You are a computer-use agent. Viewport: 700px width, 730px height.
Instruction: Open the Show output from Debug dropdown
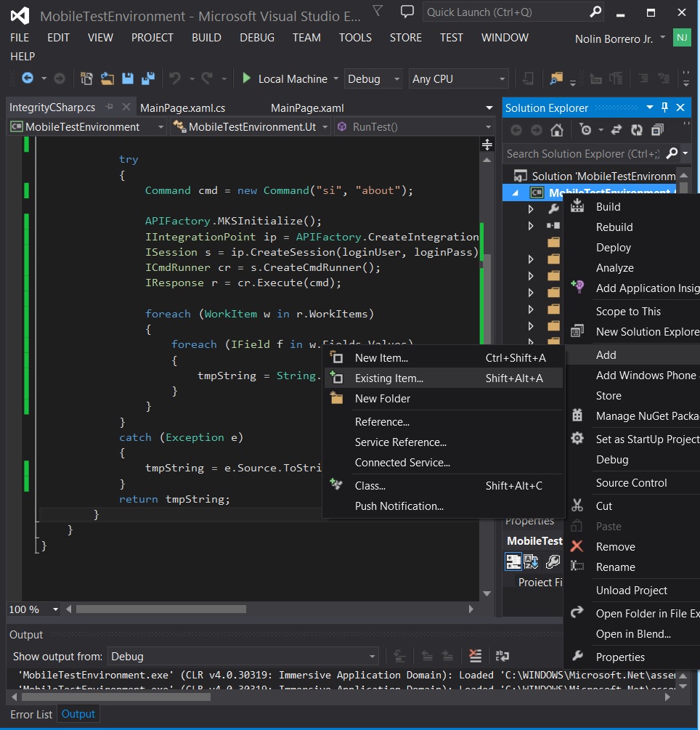[372, 657]
